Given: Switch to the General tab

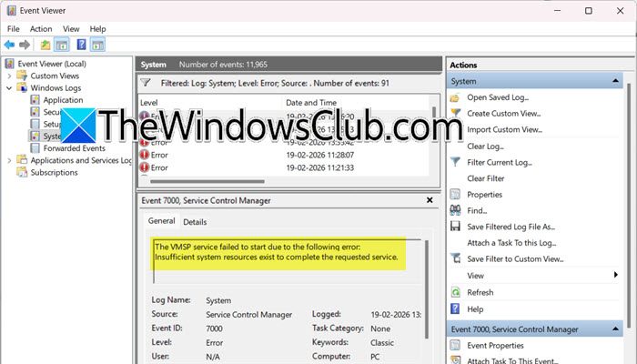Looking at the screenshot, I should 161,220.
